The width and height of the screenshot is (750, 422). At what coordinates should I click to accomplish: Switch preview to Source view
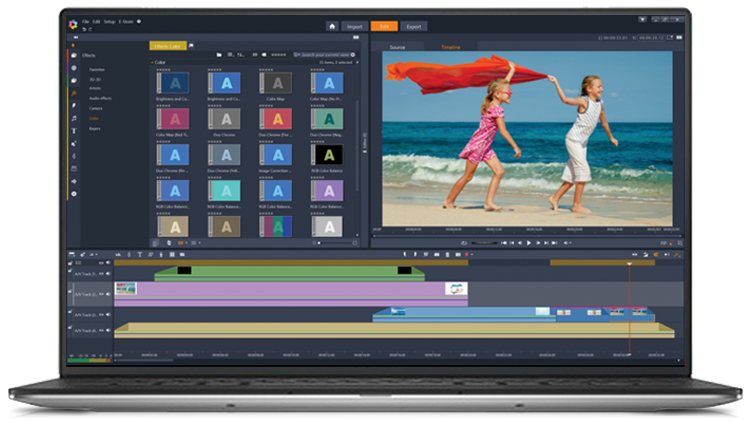pos(396,47)
